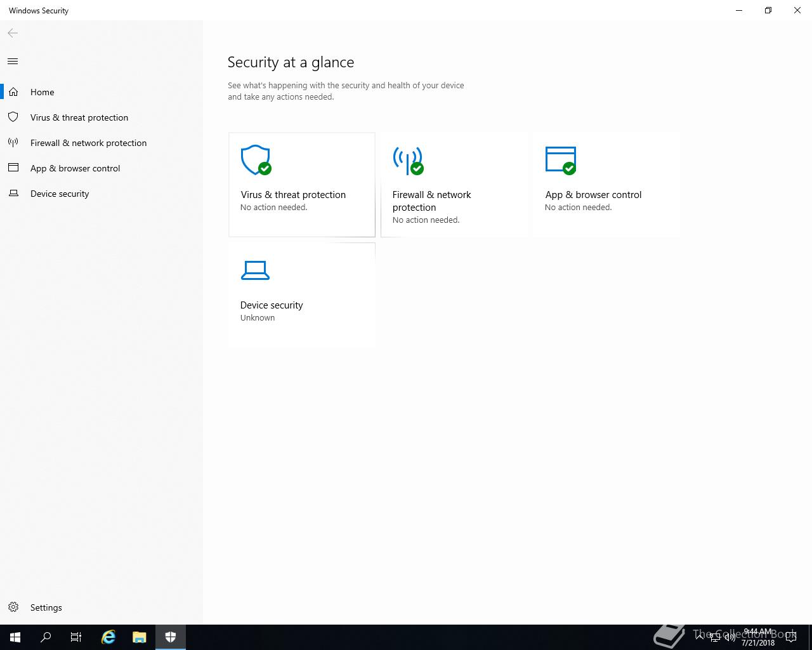The image size is (812, 650).
Task: Click Windows Security shield taskbar icon
Action: [171, 637]
